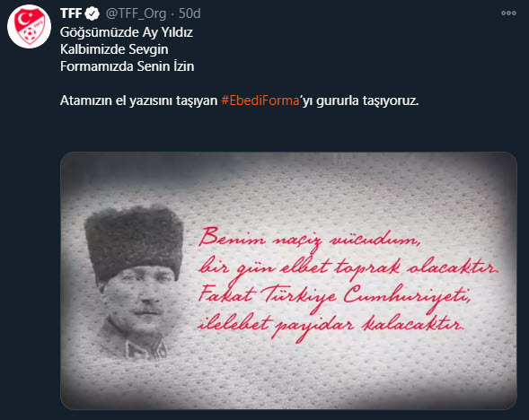Click the line 'Göğsümüzde Ay Yıldız'
529x420 pixels.
pos(127,32)
